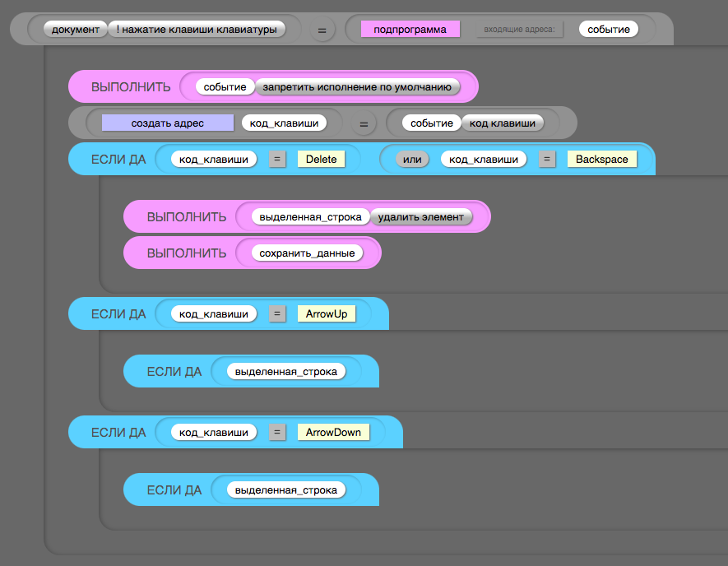Click nested "ЕСЛИ ДА" label under ArrowDown condition
Screen dimensions: 728x566
pyautogui.click(x=174, y=489)
